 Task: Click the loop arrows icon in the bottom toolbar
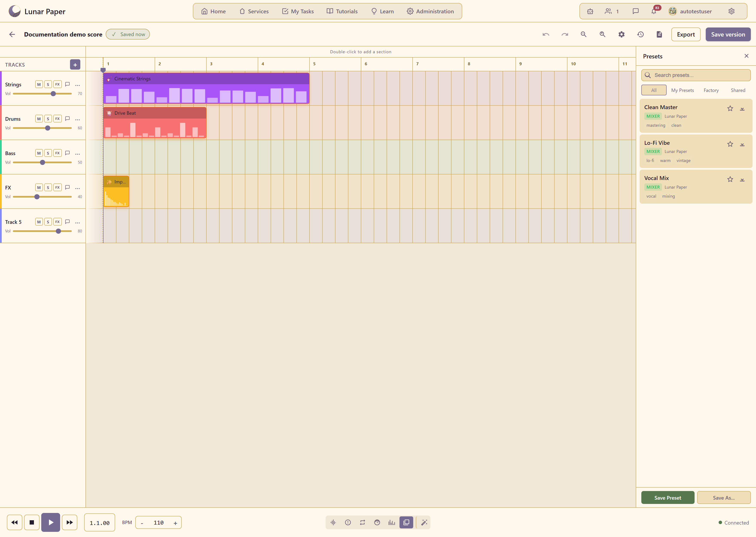363,522
